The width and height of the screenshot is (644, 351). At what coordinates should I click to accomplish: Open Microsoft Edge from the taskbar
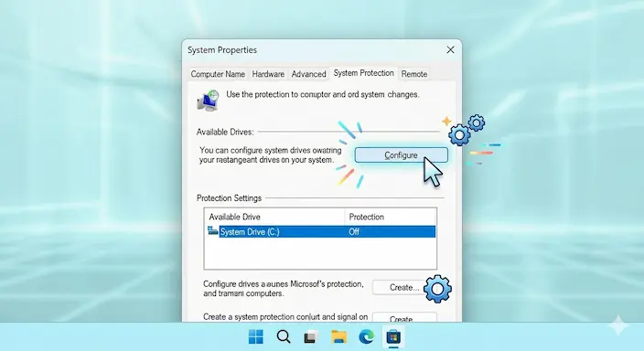coord(366,337)
